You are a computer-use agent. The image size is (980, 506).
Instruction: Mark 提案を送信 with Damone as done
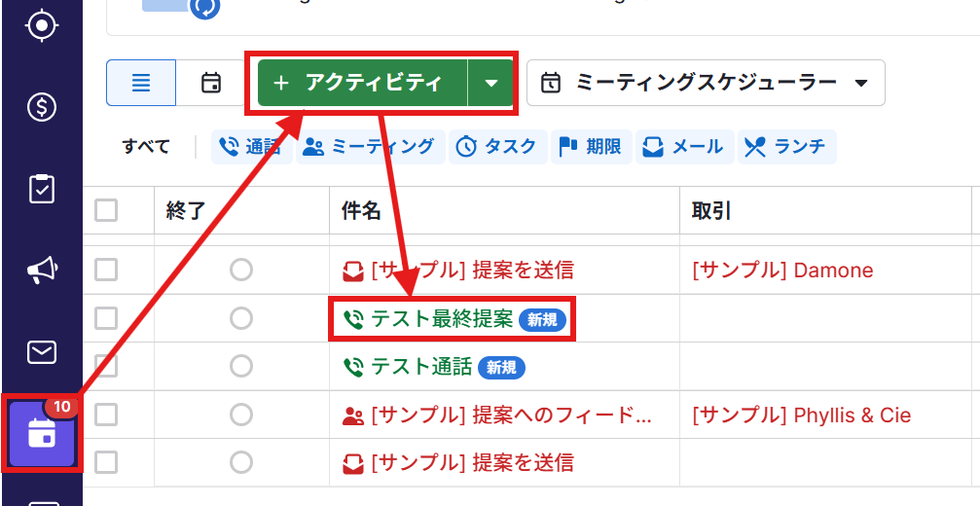[240, 270]
